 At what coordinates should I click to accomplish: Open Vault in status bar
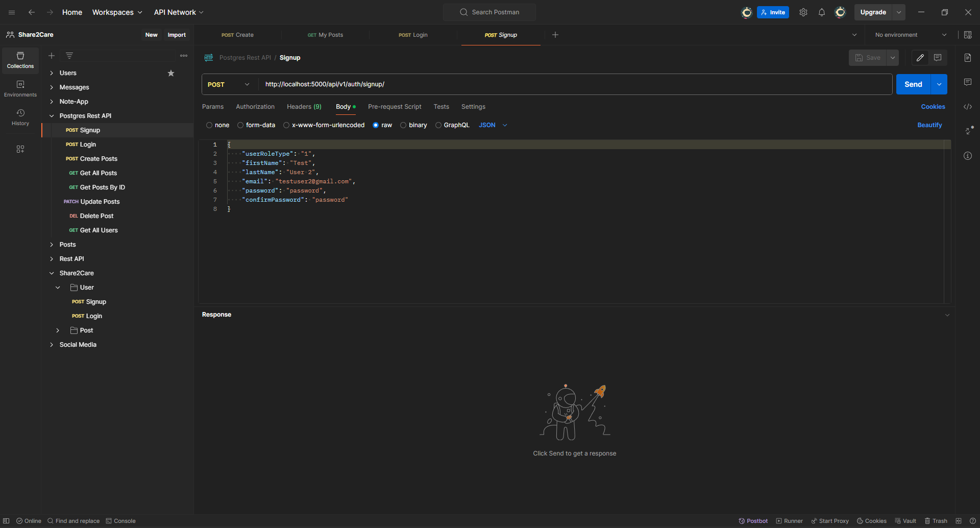coord(905,521)
